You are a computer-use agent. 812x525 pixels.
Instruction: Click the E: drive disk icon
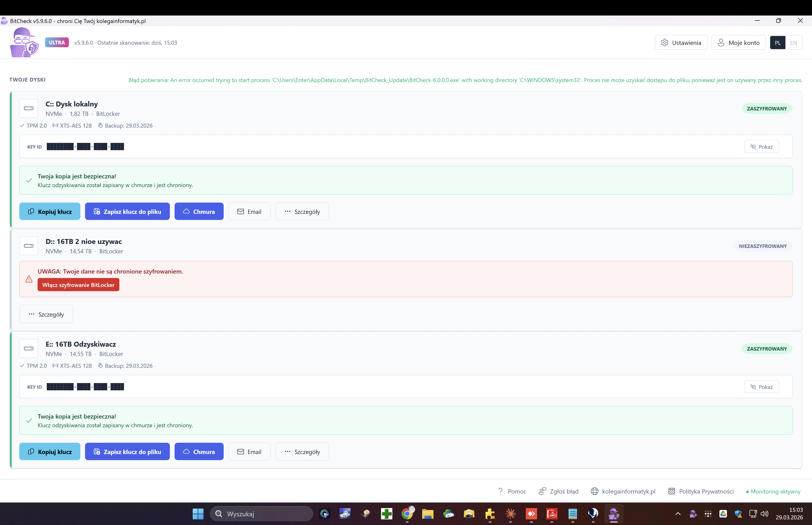point(29,349)
